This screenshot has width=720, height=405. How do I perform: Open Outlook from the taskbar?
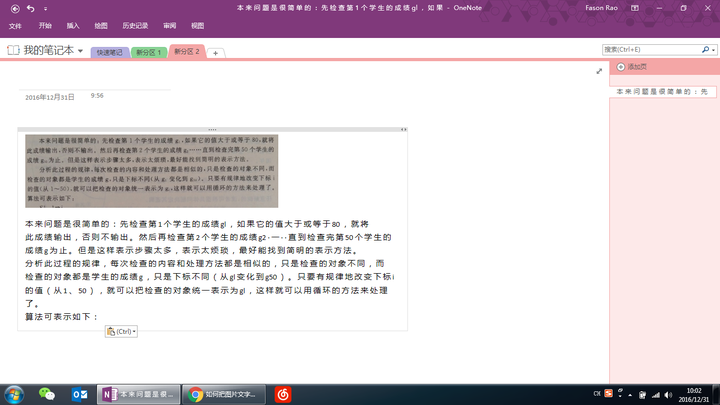79,394
